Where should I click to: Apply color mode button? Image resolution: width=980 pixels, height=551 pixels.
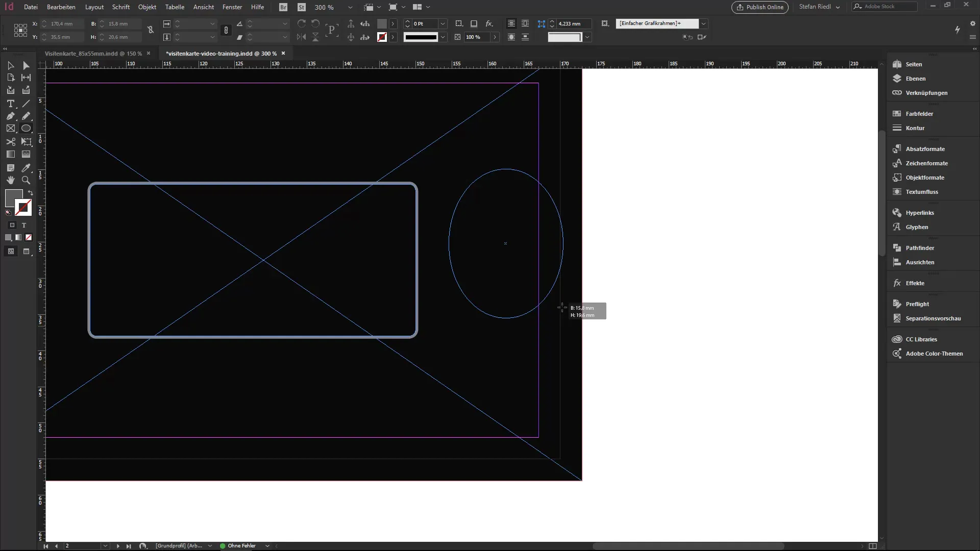8,237
